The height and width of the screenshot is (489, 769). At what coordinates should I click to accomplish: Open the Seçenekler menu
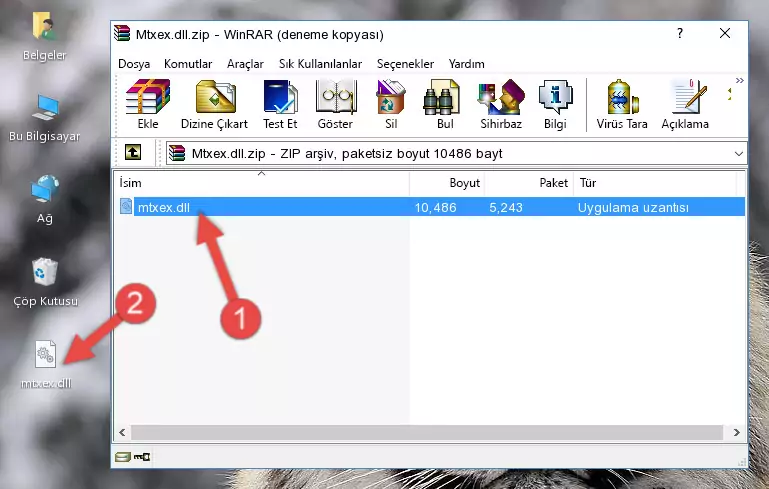(x=405, y=64)
